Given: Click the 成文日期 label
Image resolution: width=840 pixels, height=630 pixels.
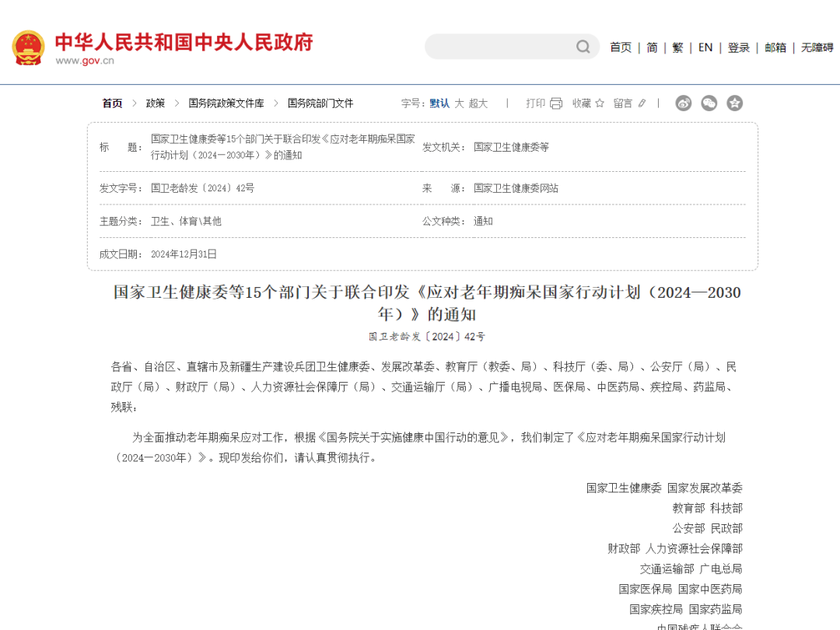Looking at the screenshot, I should click(121, 254).
